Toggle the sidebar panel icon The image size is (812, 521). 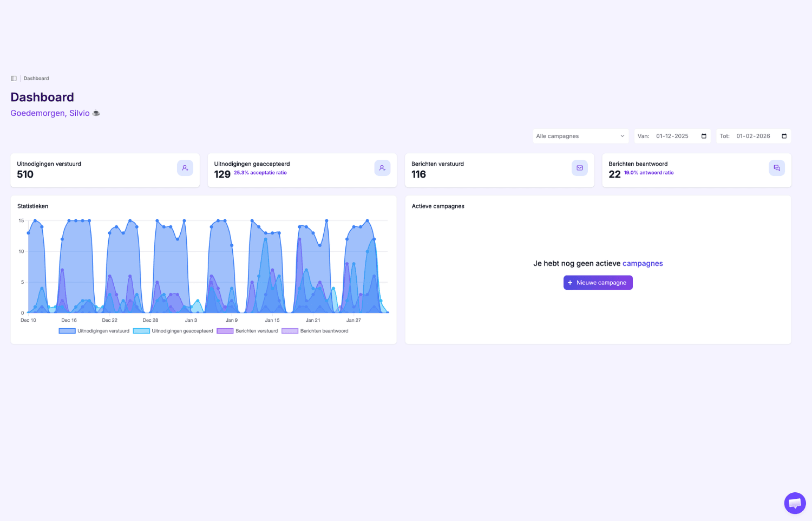click(x=14, y=79)
